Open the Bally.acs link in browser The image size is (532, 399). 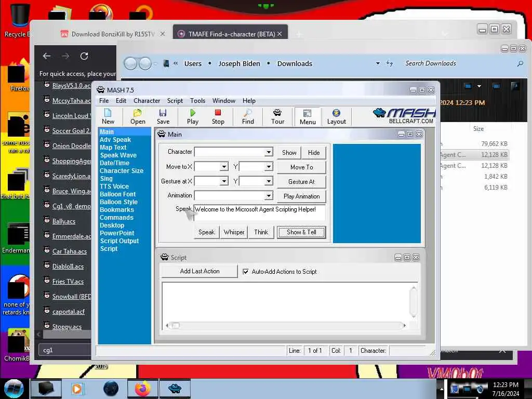click(x=64, y=221)
